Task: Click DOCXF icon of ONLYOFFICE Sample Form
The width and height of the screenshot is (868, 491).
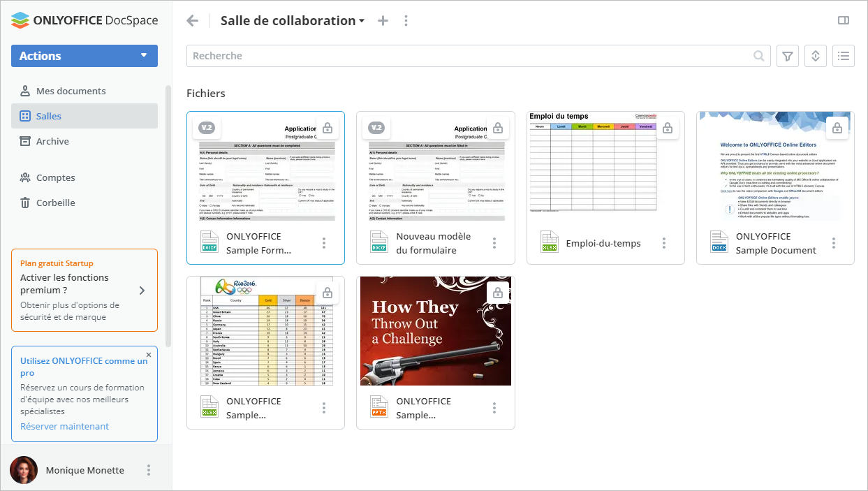Action: (209, 242)
